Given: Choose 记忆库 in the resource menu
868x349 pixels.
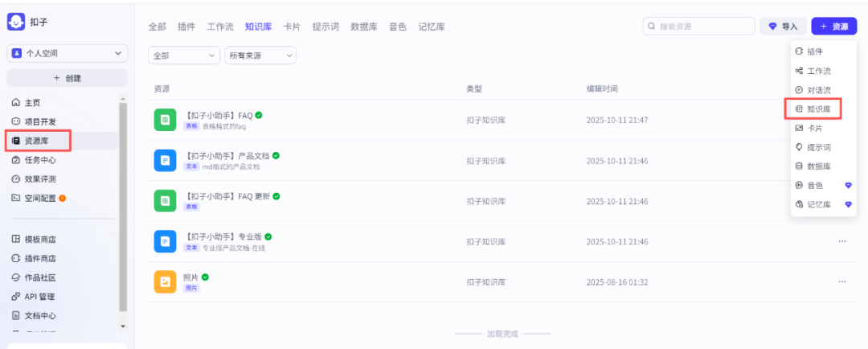Looking at the screenshot, I should click(x=824, y=204).
